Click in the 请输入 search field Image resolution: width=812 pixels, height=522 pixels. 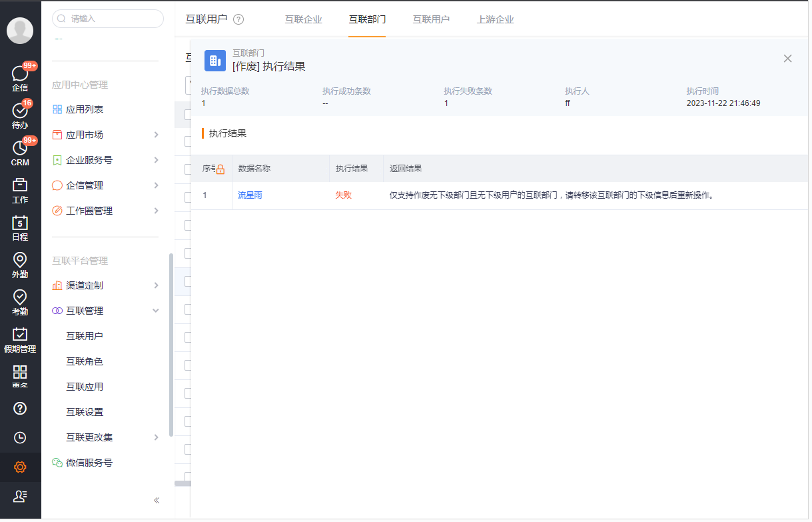tap(108, 19)
